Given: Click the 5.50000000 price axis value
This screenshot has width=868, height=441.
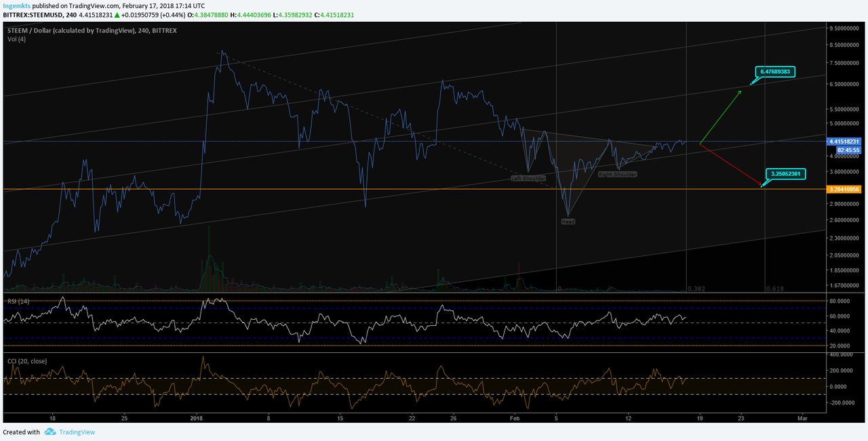Looking at the screenshot, I should click(x=845, y=109).
